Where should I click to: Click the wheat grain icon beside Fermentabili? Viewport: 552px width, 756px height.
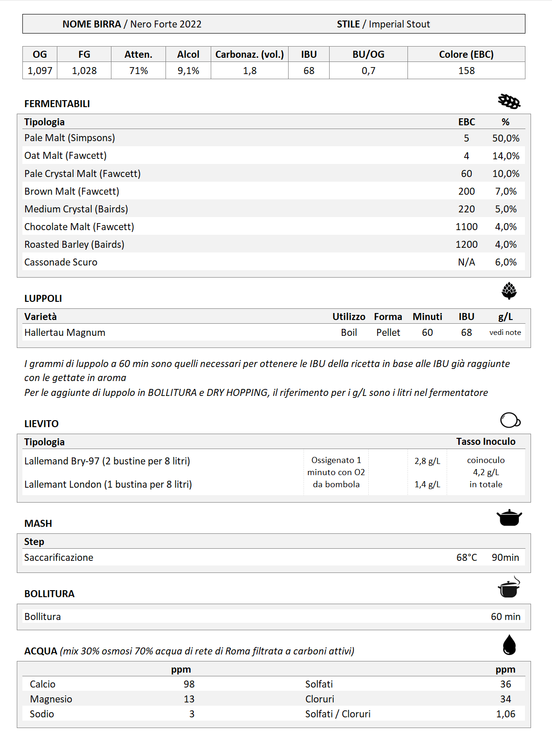[x=509, y=101]
